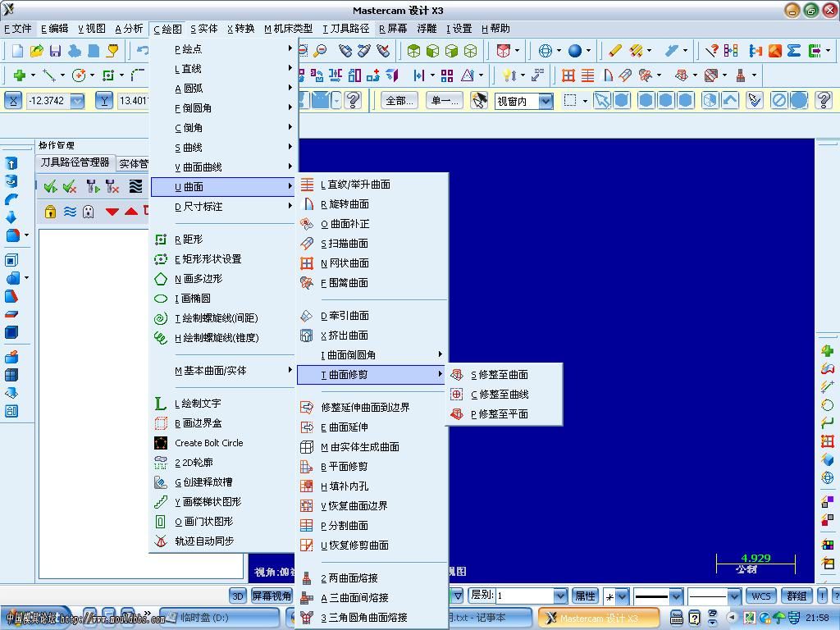Click the red up arrow in operations manager
Viewport: 840px width, 630px height.
click(131, 212)
